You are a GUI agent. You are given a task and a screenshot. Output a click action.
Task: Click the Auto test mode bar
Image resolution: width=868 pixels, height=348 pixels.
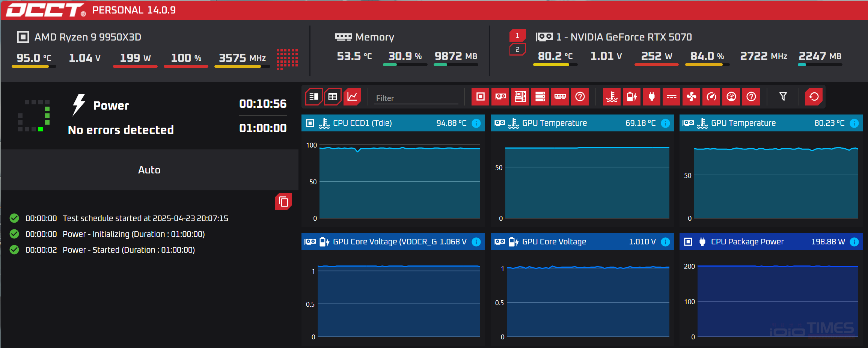coord(149,170)
